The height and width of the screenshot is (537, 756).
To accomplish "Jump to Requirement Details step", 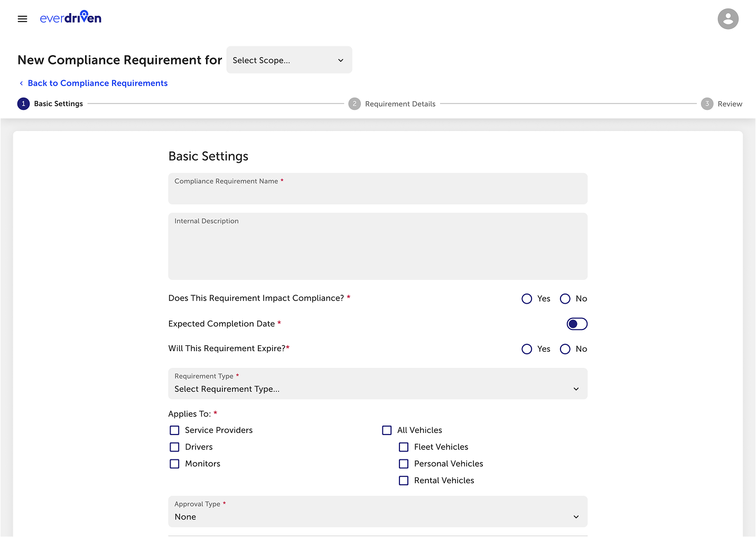I will pos(392,104).
